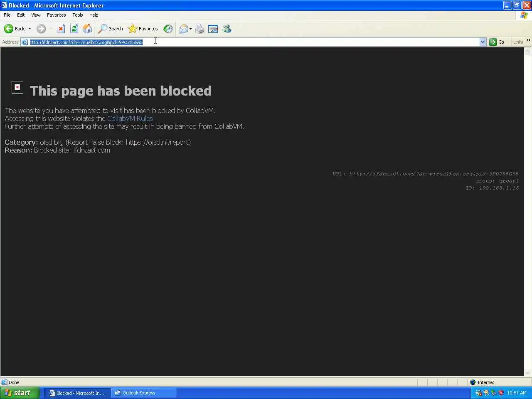
Task: Open the Search pane from the toolbar
Action: (111, 29)
